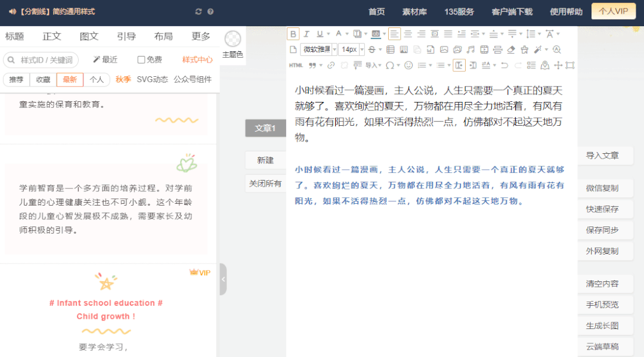Image resolution: width=644 pixels, height=357 pixels.
Task: Click the eraser clear-format icon
Action: click(x=510, y=49)
